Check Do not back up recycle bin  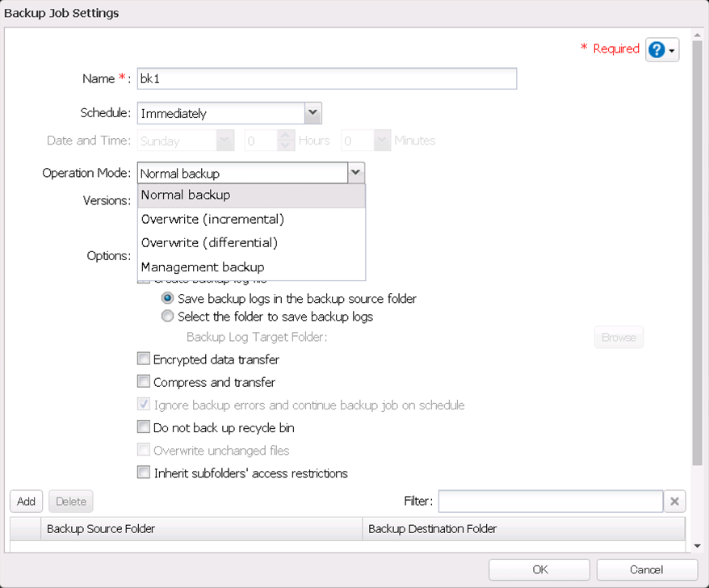point(144,427)
